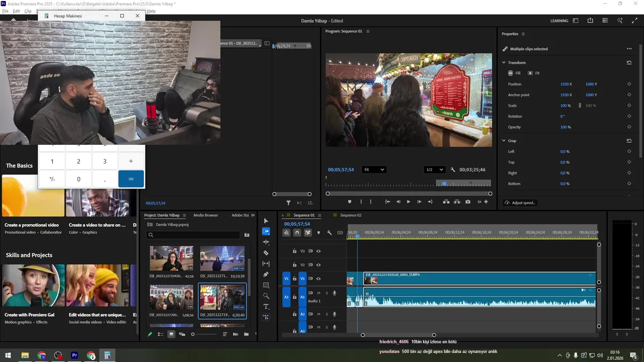Click the Lift button in Program monitor
This screenshot has height=362, width=644.
pyautogui.click(x=446, y=202)
